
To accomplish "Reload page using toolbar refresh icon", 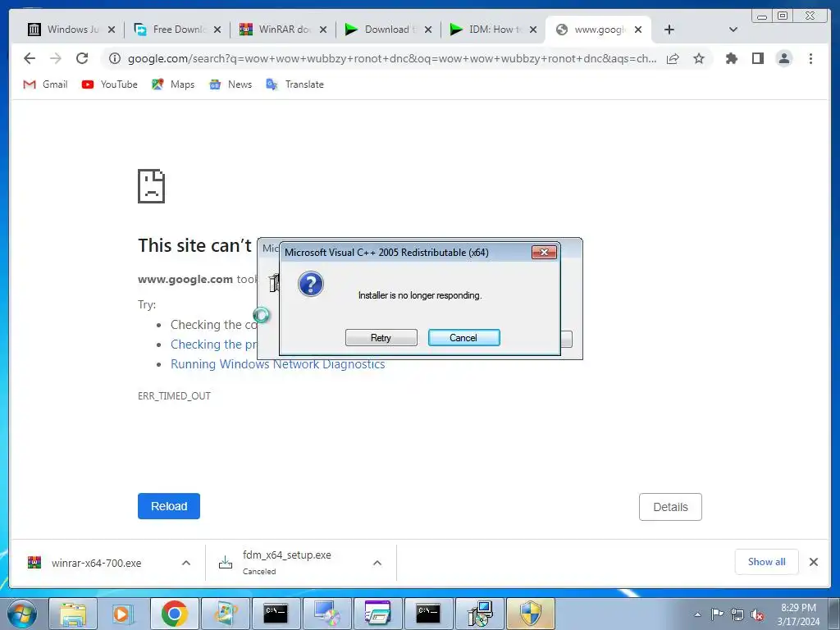I will [x=82, y=58].
